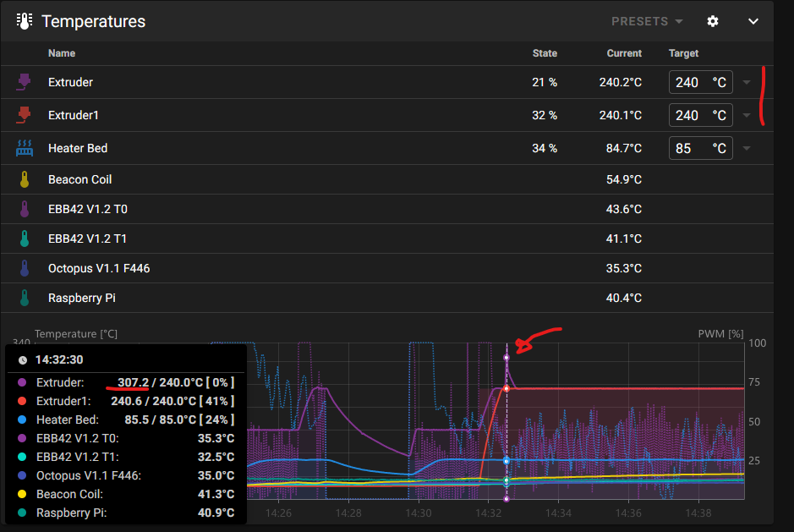Click the red Extruder1 nozzle icon
This screenshot has width=794, height=532.
click(x=24, y=115)
